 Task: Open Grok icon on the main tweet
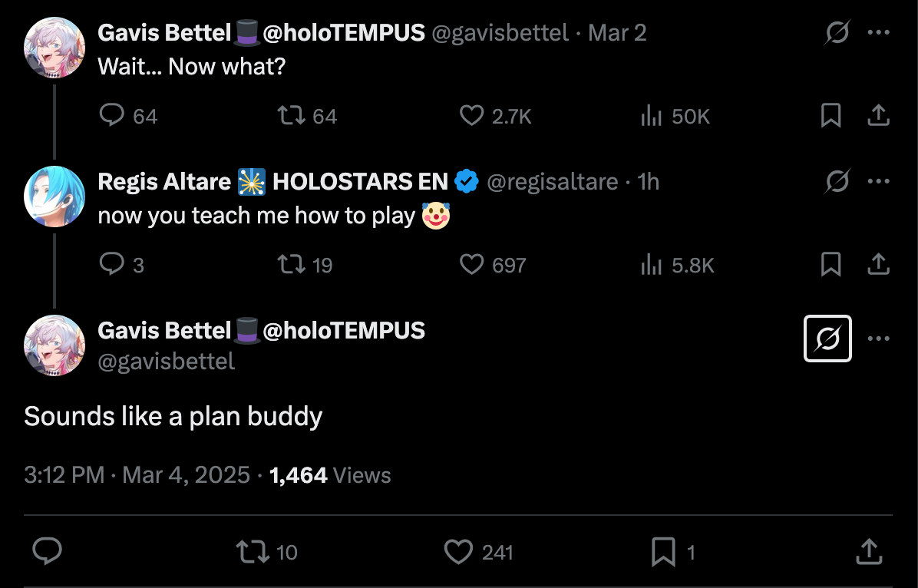(827, 339)
